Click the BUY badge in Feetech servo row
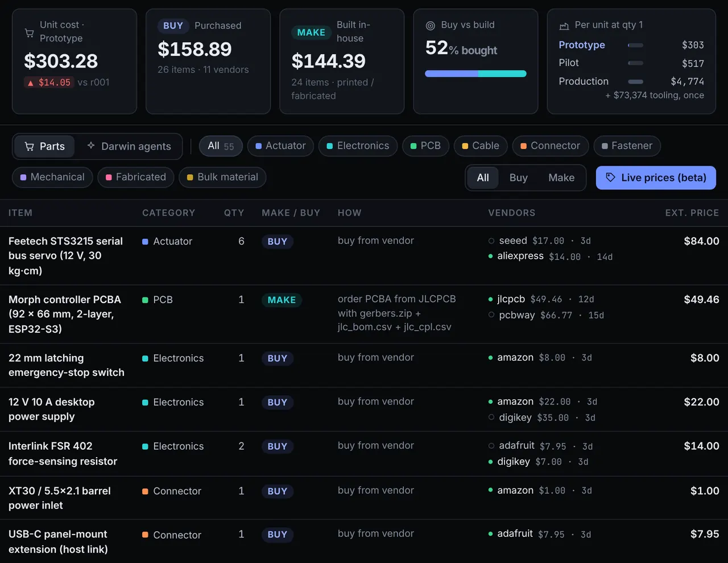This screenshot has height=563, width=728. [x=278, y=242]
